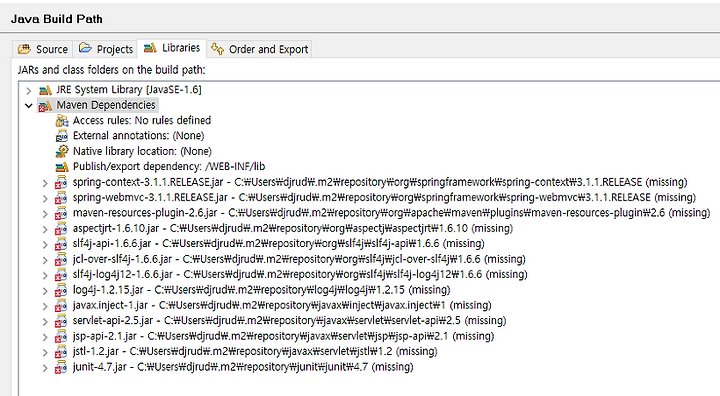Click the jstl jar missing icon

[x=61, y=352]
